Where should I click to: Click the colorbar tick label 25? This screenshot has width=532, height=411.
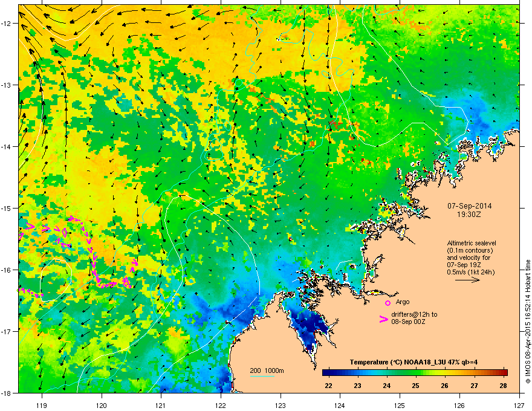(x=416, y=386)
